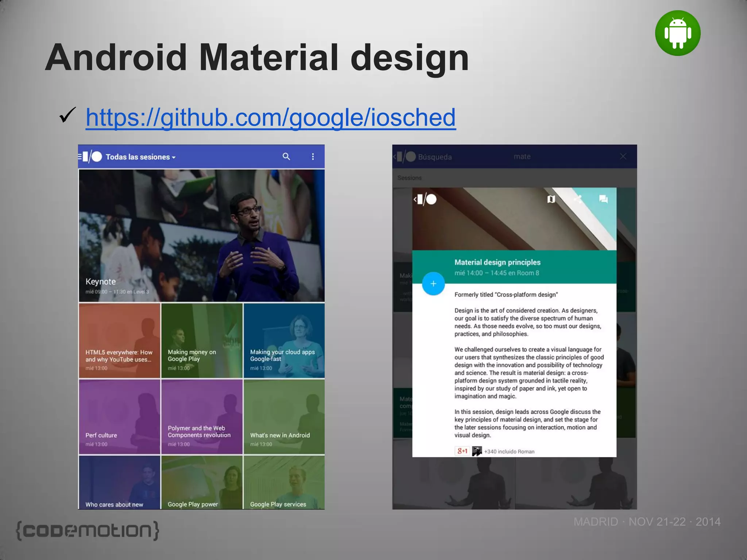Click the Sessions header in search results
Screen dimensions: 747x560
coord(410,178)
